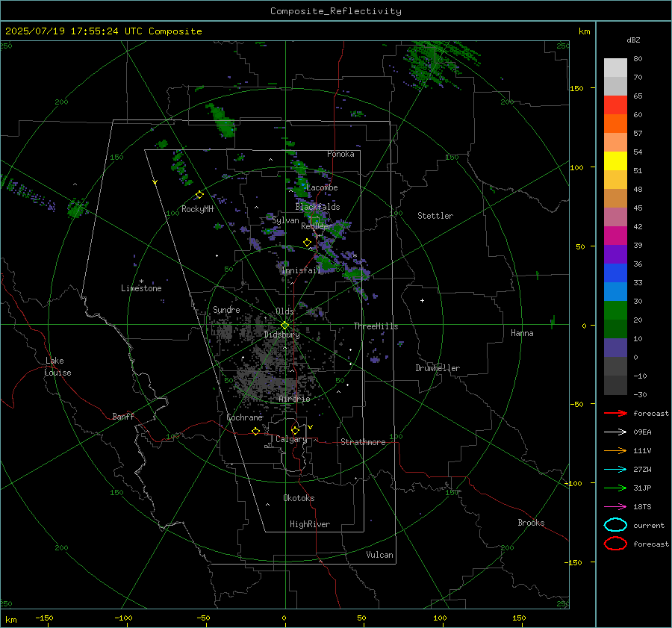Click the dBZ legend heading
672x628 pixels.
(633, 40)
